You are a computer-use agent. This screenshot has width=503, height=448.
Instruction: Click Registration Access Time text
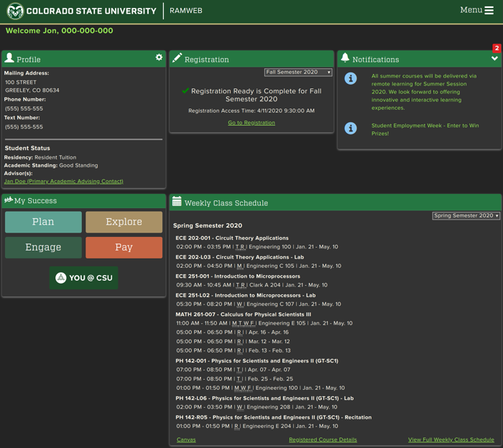pos(251,111)
